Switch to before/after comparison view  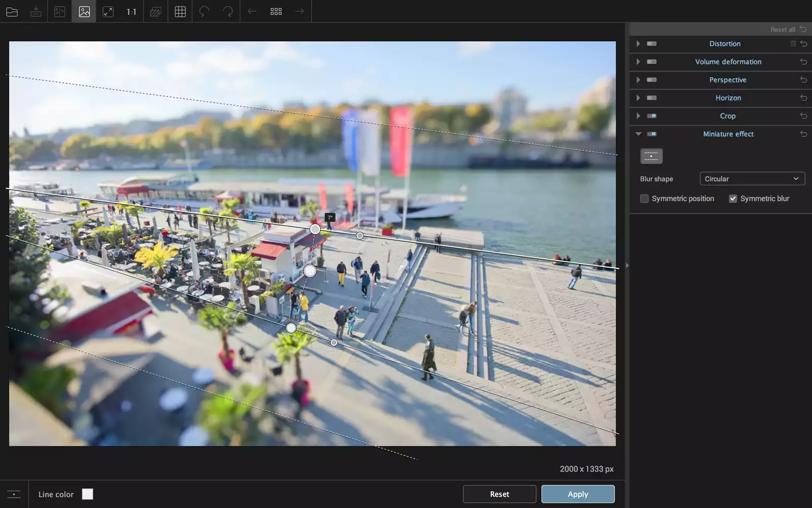[60, 11]
